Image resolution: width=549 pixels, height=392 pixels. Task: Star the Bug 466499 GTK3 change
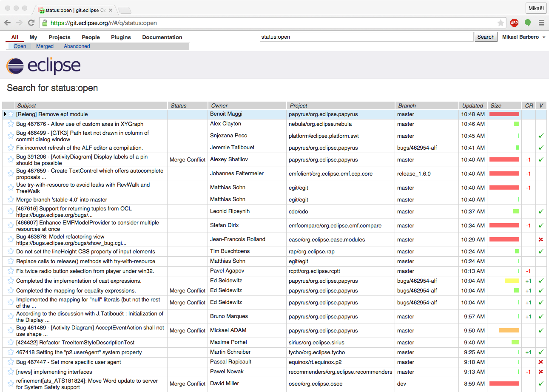tap(11, 136)
